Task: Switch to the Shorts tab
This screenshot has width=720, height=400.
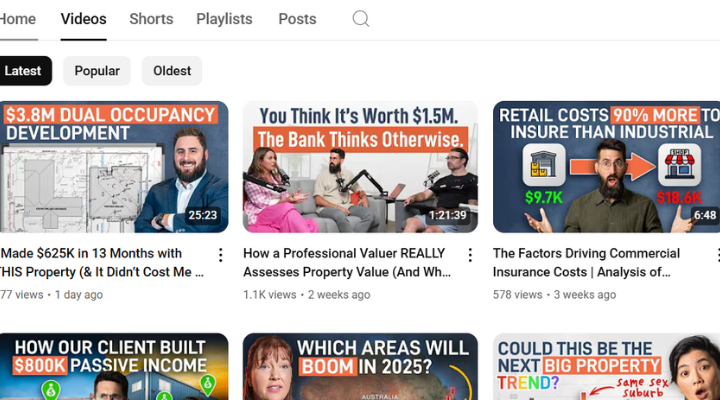Action: click(x=151, y=19)
